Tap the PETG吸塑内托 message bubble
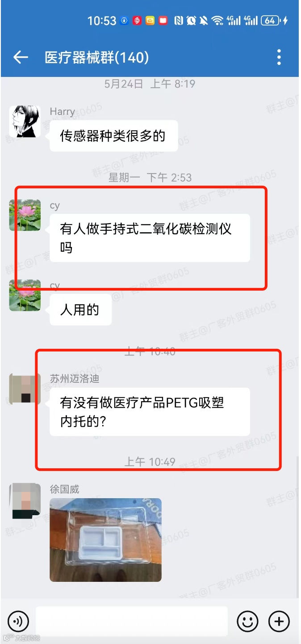The width and height of the screenshot is (301, 644). click(150, 411)
